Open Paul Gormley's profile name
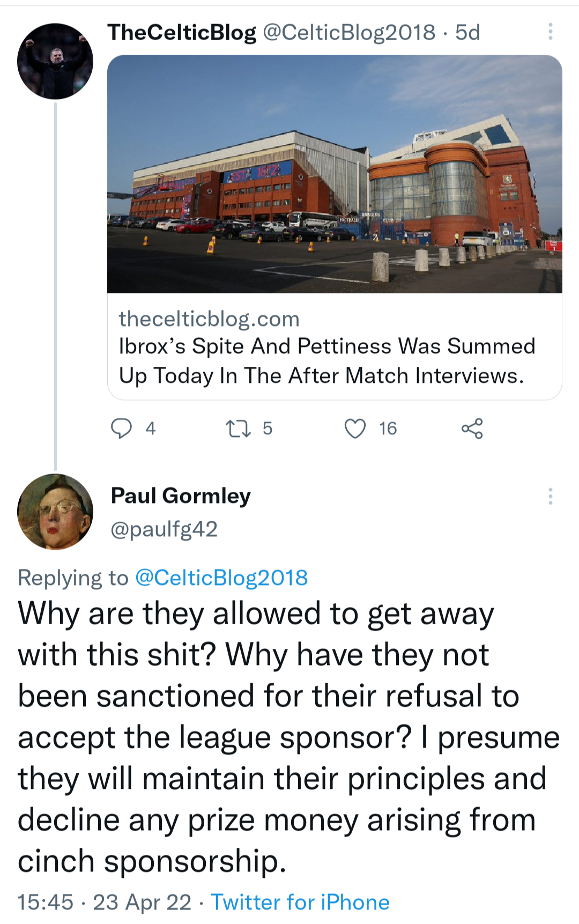The height and width of the screenshot is (924, 579). tap(181, 496)
